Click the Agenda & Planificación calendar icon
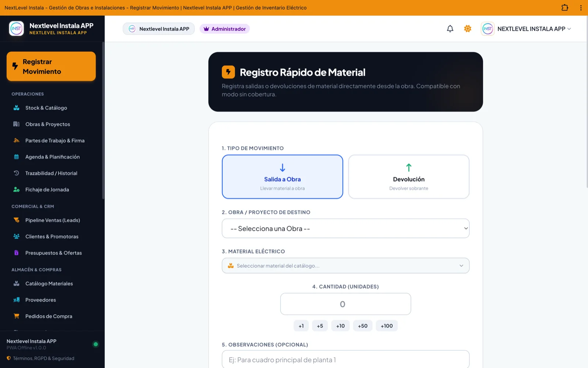 point(17,157)
